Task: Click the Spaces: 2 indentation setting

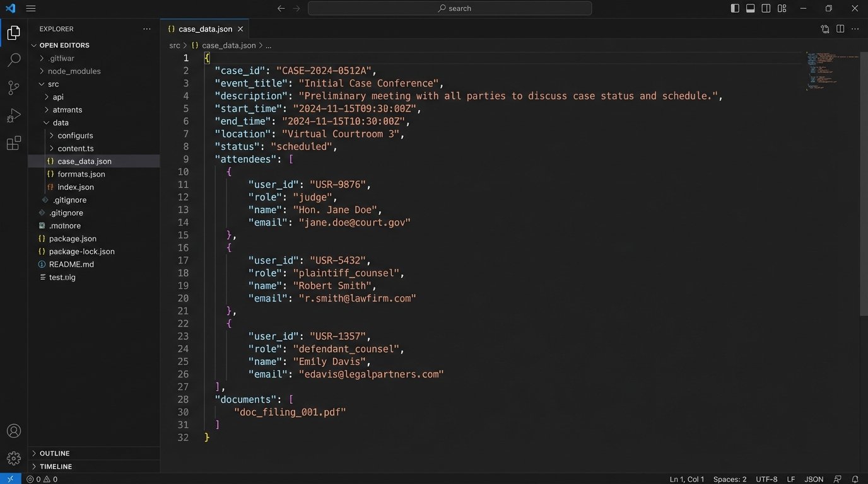Action: [x=730, y=479]
